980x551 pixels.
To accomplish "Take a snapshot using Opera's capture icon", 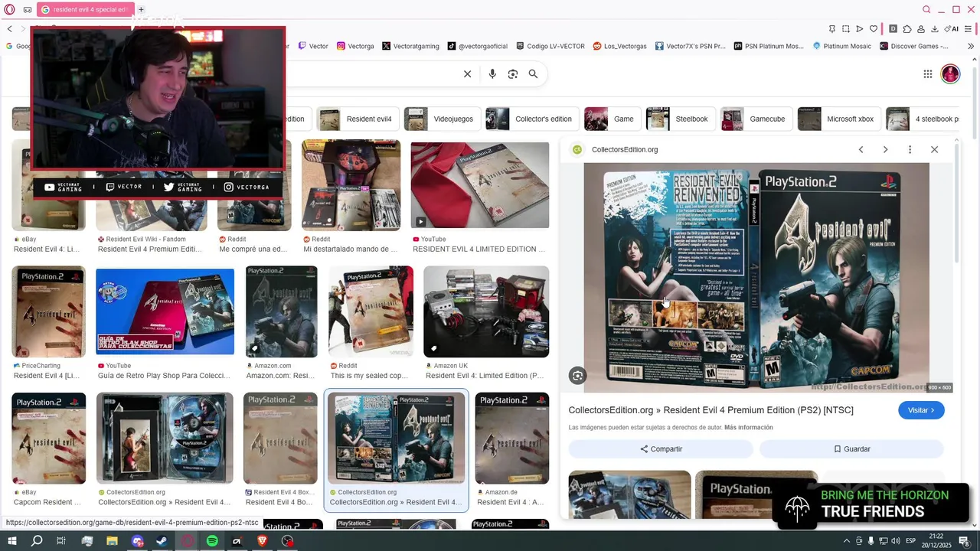I will click(846, 29).
